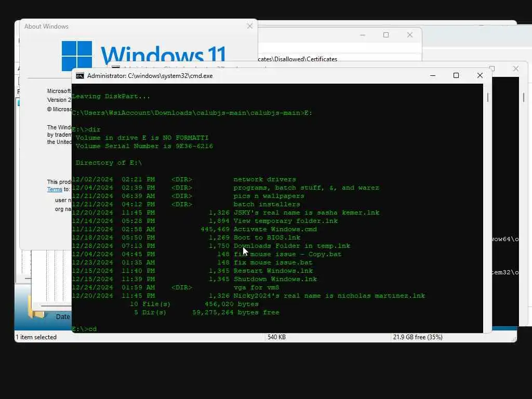Click the '1 item selected' status text

36,337
